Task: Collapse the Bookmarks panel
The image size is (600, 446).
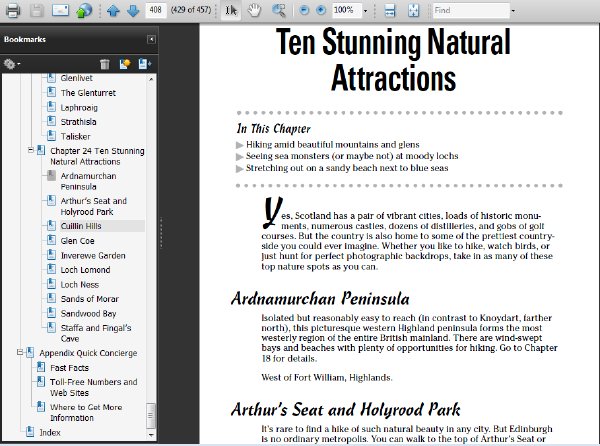Action: (x=152, y=39)
